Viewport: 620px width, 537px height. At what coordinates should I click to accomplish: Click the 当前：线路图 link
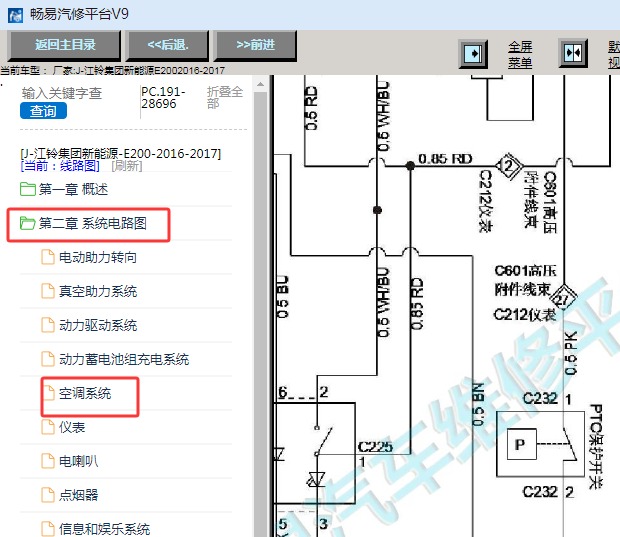pos(60,166)
